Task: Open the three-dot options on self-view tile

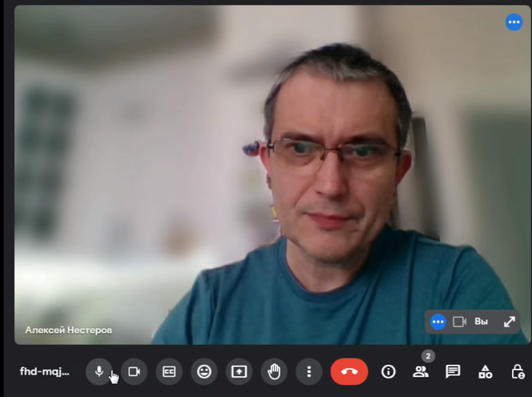Action: tap(437, 322)
